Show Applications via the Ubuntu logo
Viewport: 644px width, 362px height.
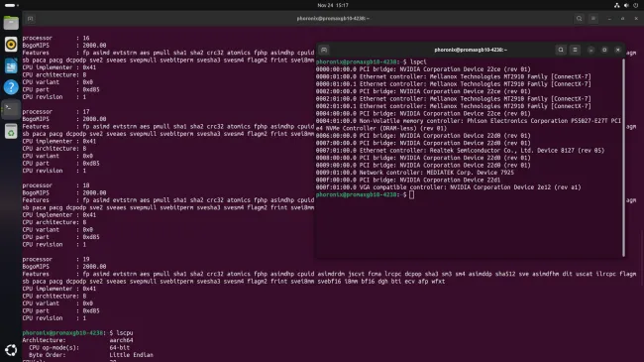[11, 350]
